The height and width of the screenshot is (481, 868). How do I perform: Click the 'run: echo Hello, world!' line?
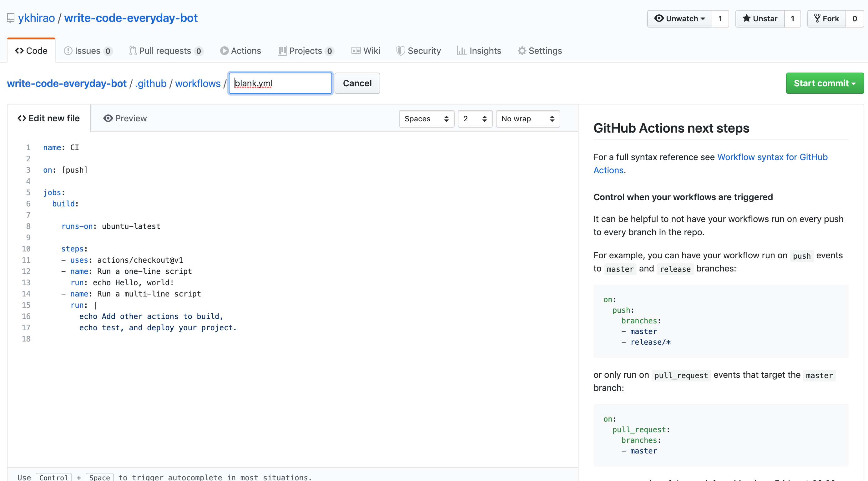(x=122, y=282)
